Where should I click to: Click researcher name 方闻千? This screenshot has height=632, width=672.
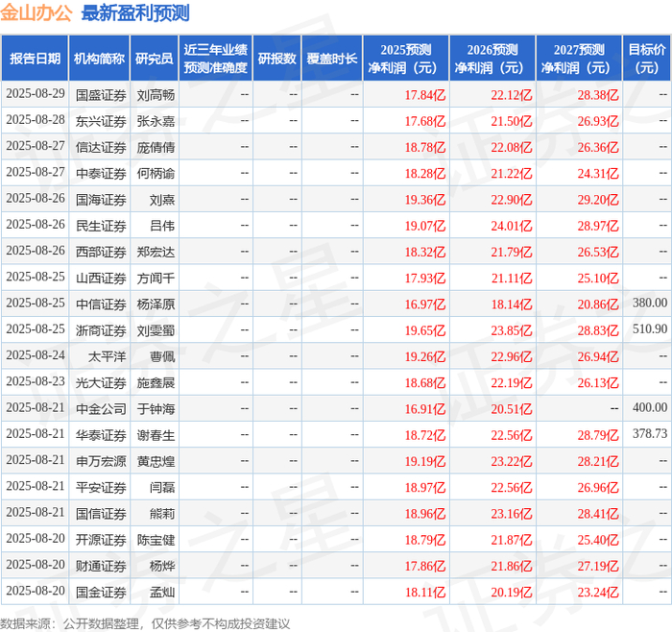156,278
